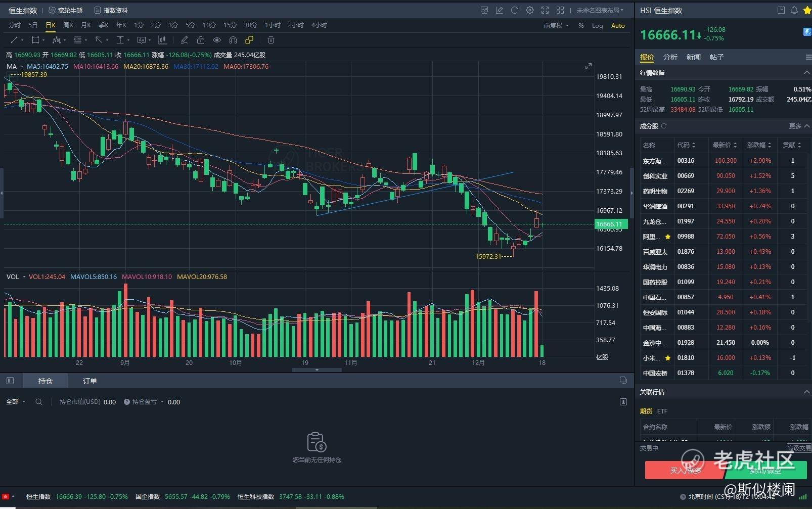Toggle drawings visibility with the eye icon
This screenshot has width=812, height=509.
pyautogui.click(x=217, y=40)
